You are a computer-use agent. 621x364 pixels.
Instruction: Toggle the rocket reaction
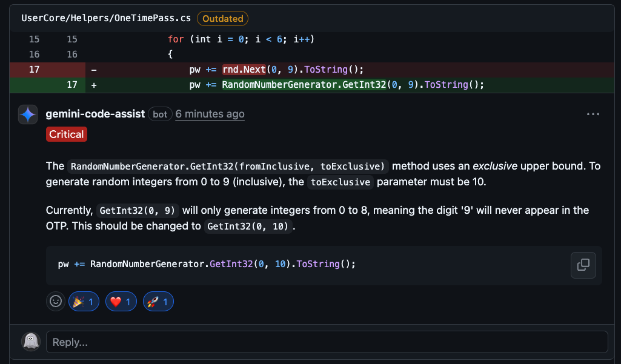pyautogui.click(x=158, y=302)
